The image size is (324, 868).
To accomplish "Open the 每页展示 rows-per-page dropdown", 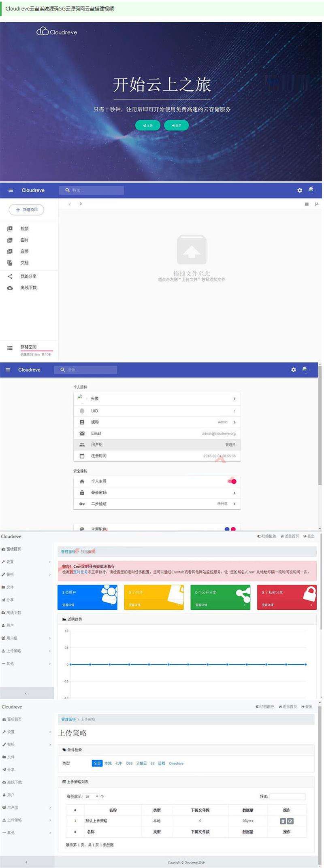I will point(91,796).
